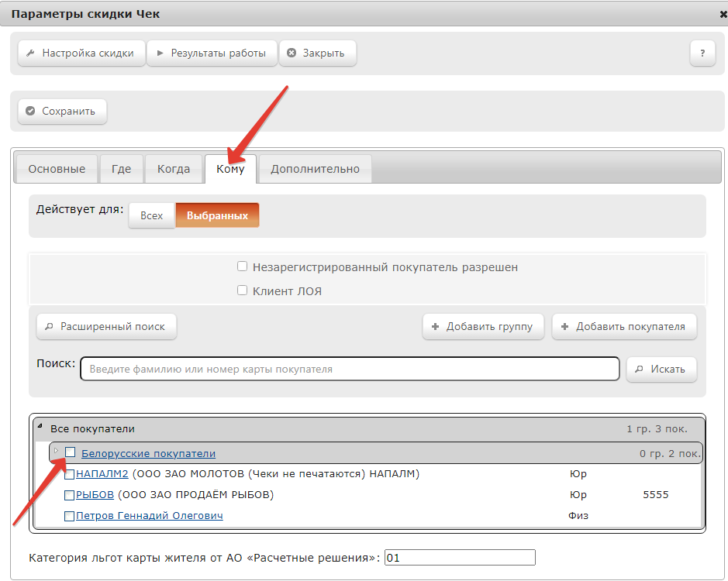
Task: Click plus icon on Добавить группу
Action: point(435,327)
